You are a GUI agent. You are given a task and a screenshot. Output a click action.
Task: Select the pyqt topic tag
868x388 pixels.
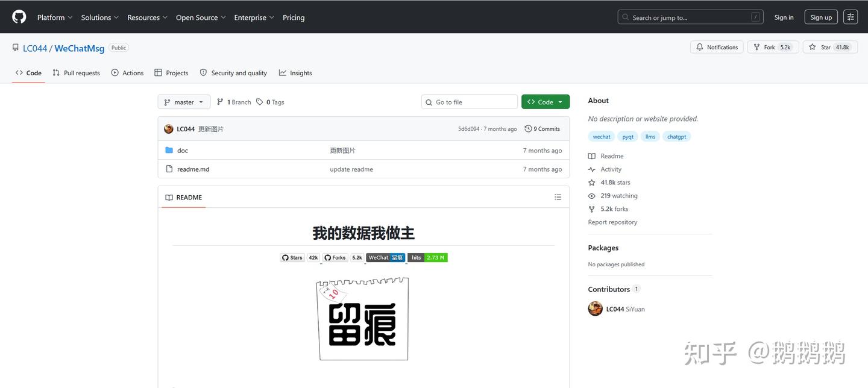coord(628,137)
